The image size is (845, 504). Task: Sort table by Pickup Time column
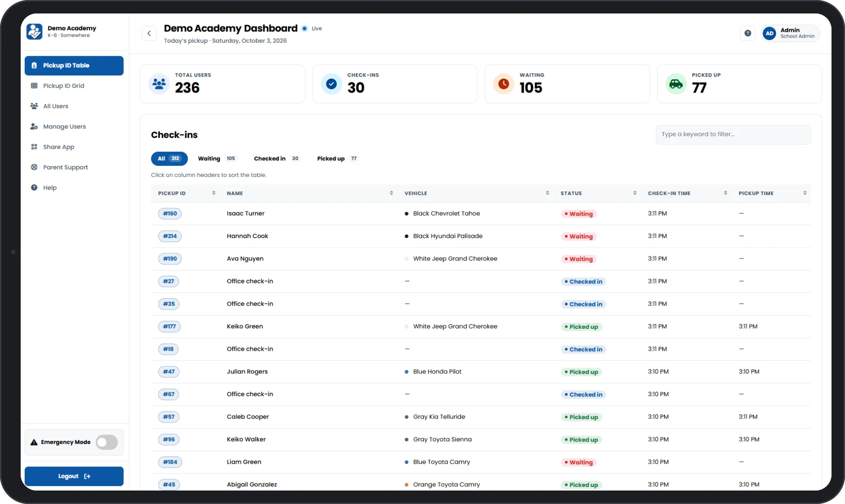pos(772,193)
